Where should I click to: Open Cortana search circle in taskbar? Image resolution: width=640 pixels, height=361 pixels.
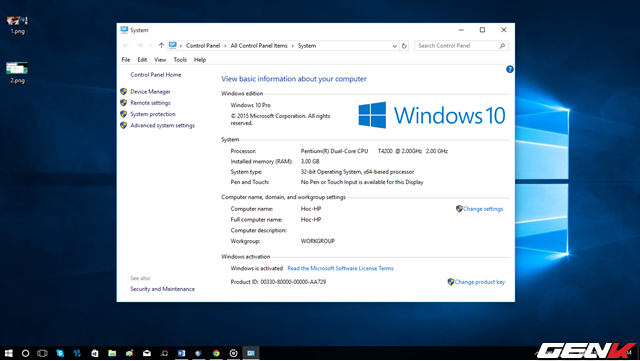[25, 353]
